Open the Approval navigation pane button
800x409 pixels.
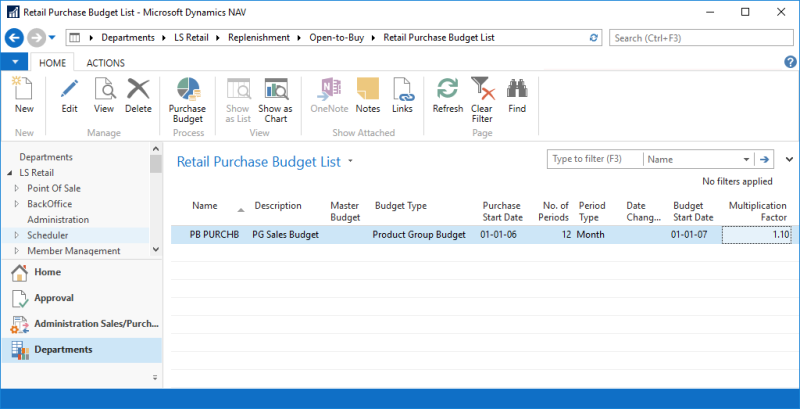click(x=82, y=298)
